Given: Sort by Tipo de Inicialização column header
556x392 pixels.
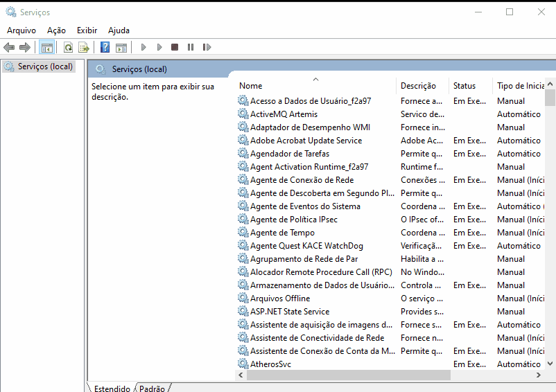Looking at the screenshot, I should (519, 86).
